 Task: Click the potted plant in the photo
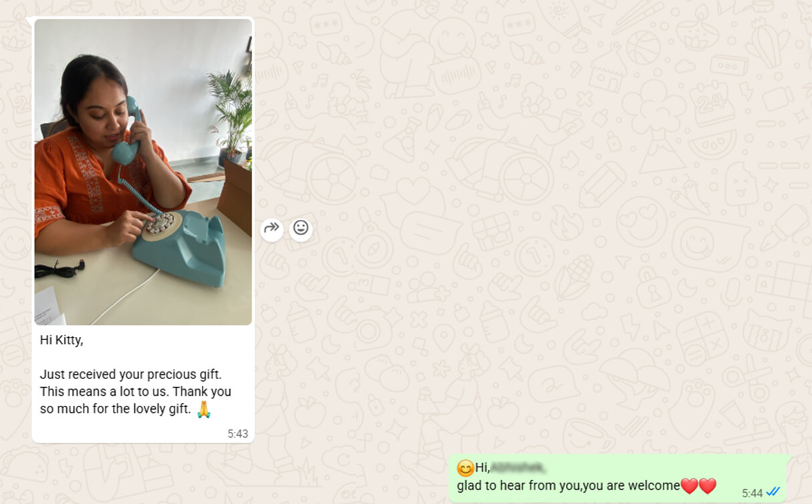pos(231,115)
